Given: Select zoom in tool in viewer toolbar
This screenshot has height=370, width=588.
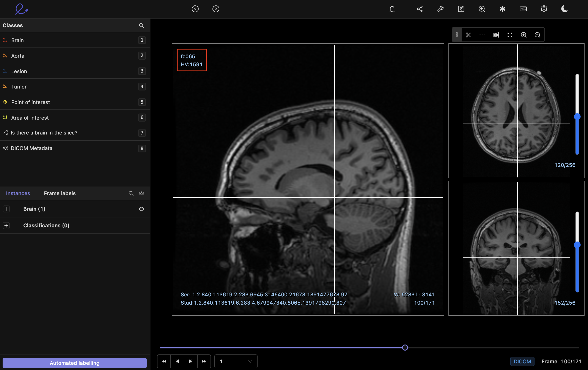Looking at the screenshot, I should pyautogui.click(x=524, y=35).
